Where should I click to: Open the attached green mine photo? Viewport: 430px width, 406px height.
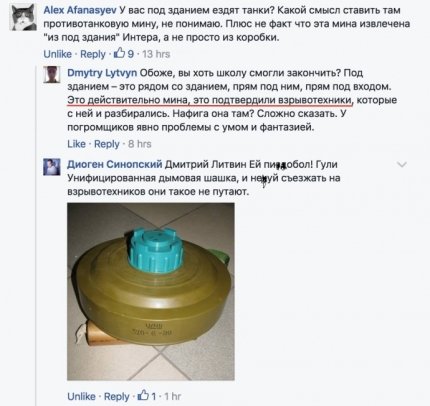pos(151,291)
